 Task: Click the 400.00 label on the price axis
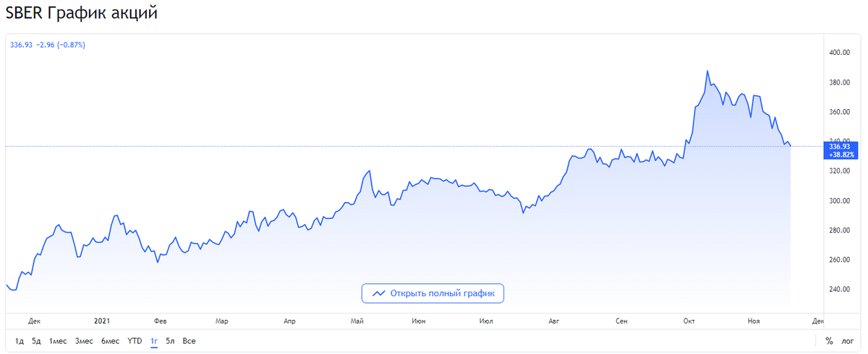coord(839,53)
